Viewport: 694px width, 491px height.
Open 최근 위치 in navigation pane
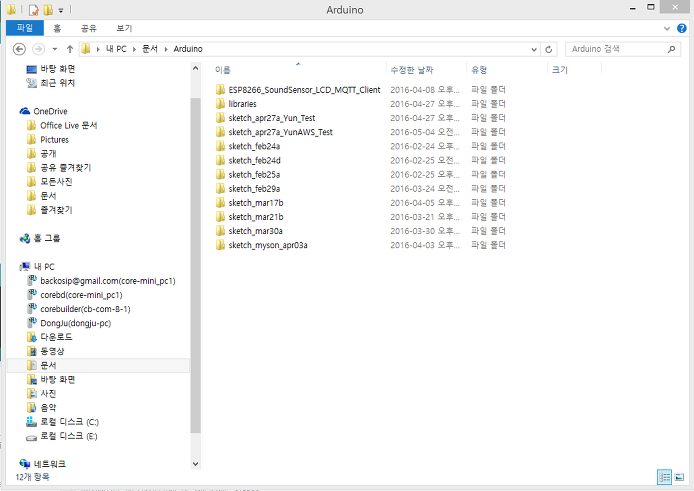58,83
